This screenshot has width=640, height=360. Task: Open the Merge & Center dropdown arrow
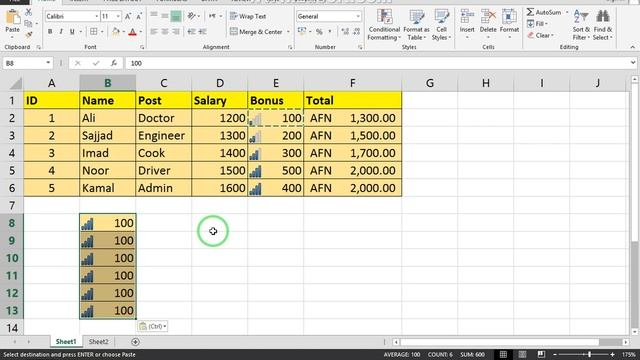click(x=288, y=31)
